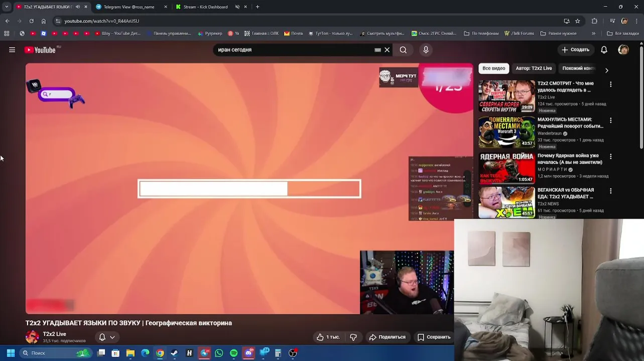Show hidden bookmarks with the double chevron
Screen dimensions: 644x361
pos(593,34)
